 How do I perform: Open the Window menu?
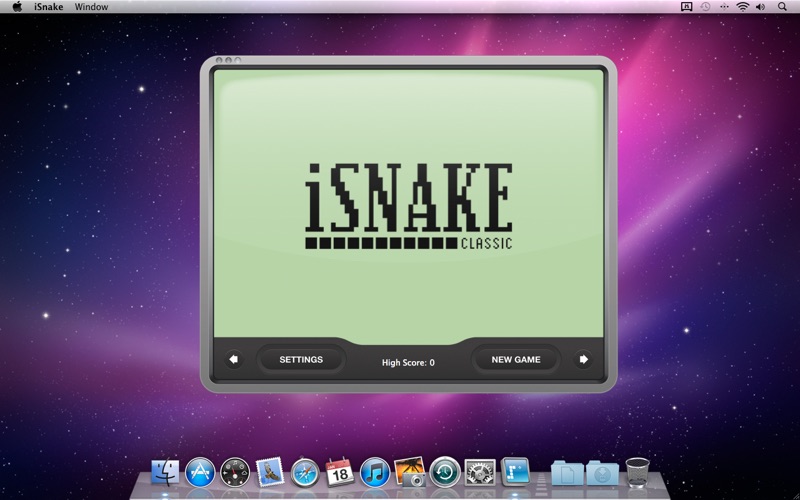point(91,7)
